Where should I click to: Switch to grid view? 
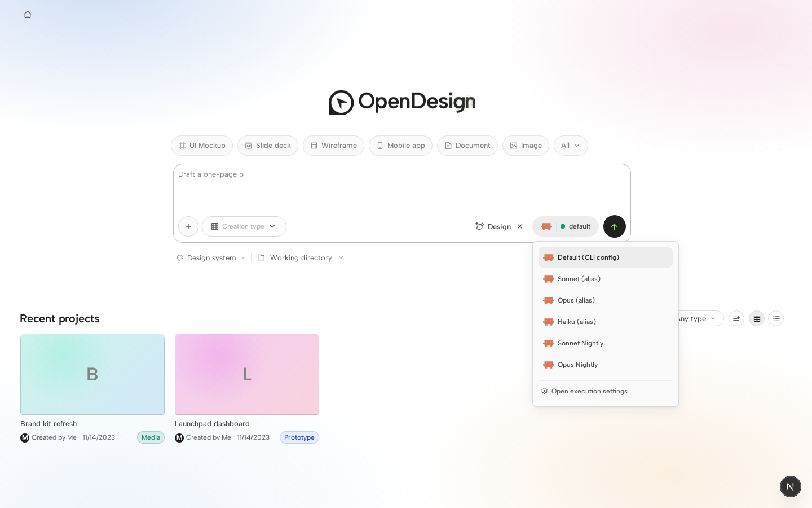[x=757, y=318]
